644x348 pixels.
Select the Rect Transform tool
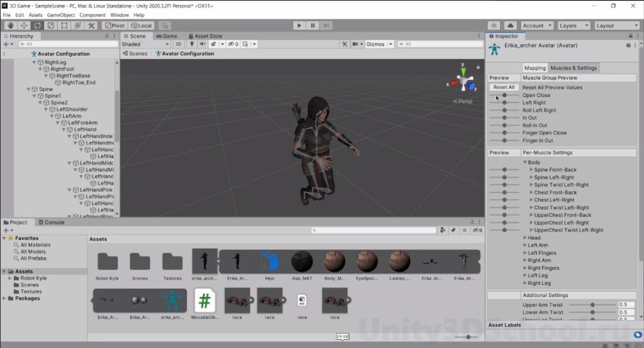(64, 25)
